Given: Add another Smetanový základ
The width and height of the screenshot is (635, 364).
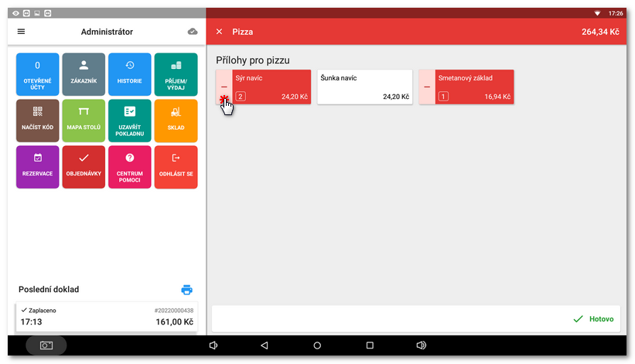Looking at the screenshot, I should [475, 87].
